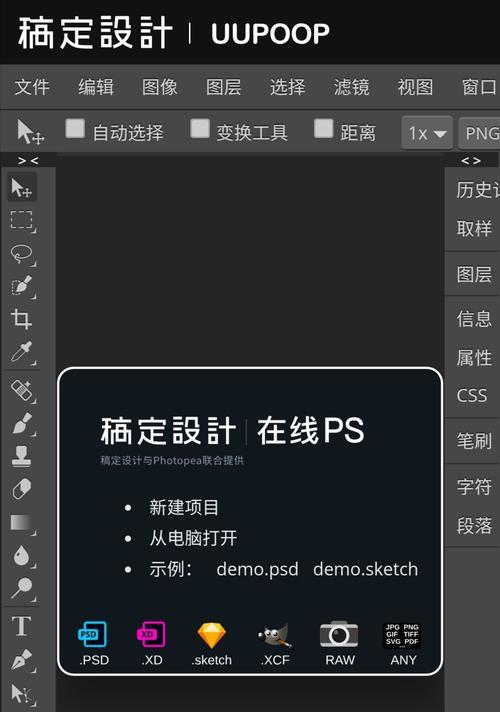
Task: Click 新建项目 to create a project
Action: point(184,507)
